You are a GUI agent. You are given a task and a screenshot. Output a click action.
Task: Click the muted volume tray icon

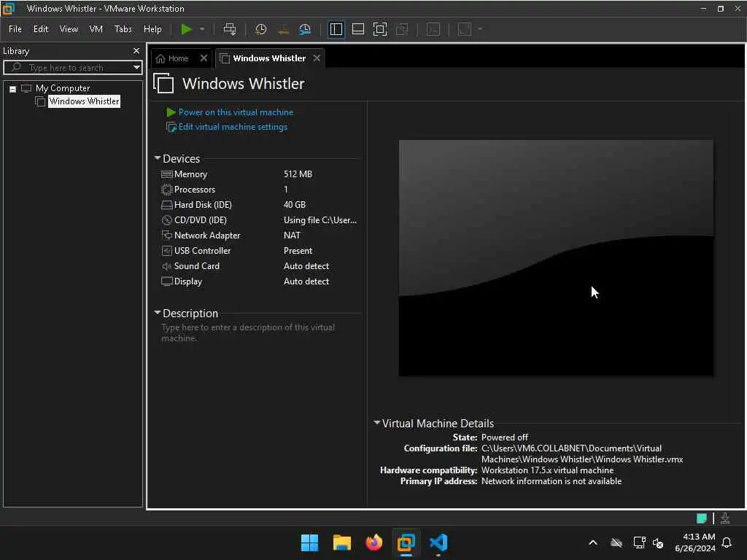(x=658, y=542)
